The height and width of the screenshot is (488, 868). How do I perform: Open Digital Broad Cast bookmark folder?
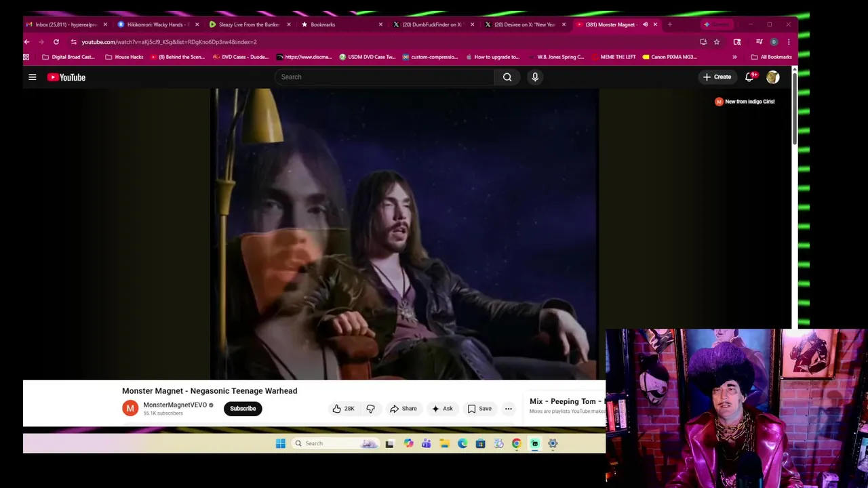tap(68, 57)
